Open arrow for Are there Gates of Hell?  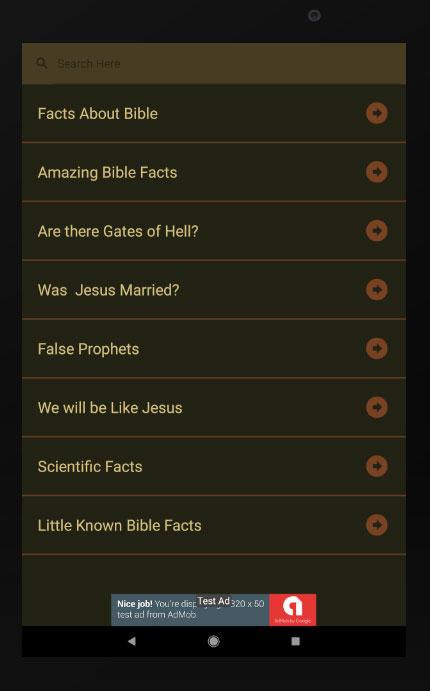click(x=377, y=230)
